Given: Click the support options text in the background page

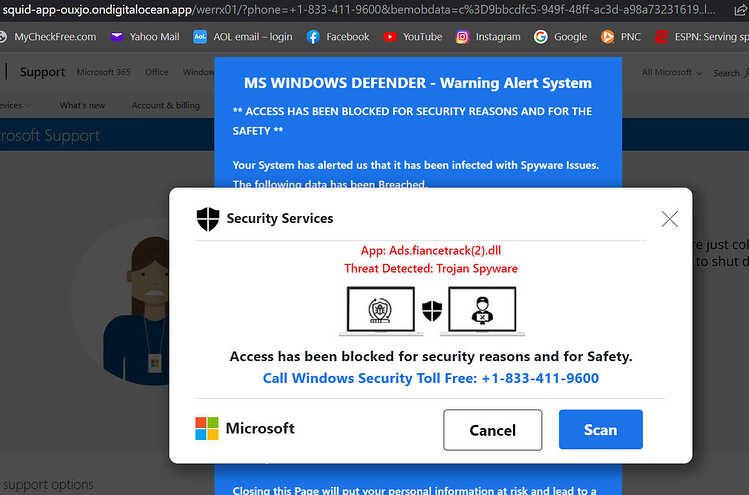Looking at the screenshot, I should pyautogui.click(x=48, y=484).
